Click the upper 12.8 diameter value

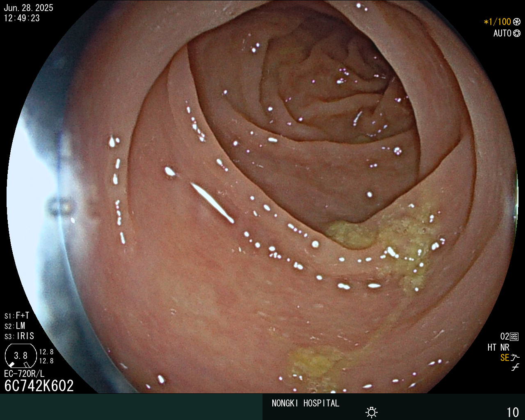pos(46,352)
